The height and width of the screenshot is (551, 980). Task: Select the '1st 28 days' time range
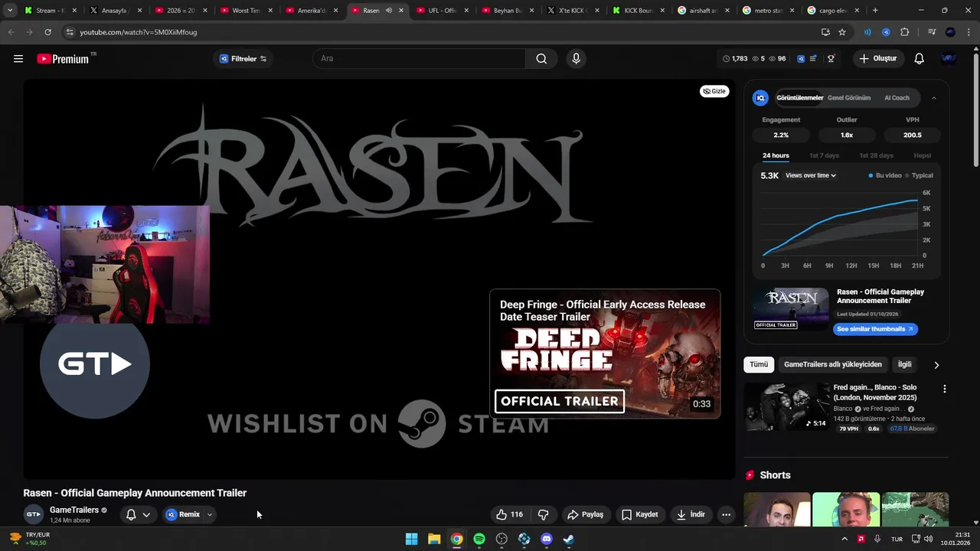(877, 155)
